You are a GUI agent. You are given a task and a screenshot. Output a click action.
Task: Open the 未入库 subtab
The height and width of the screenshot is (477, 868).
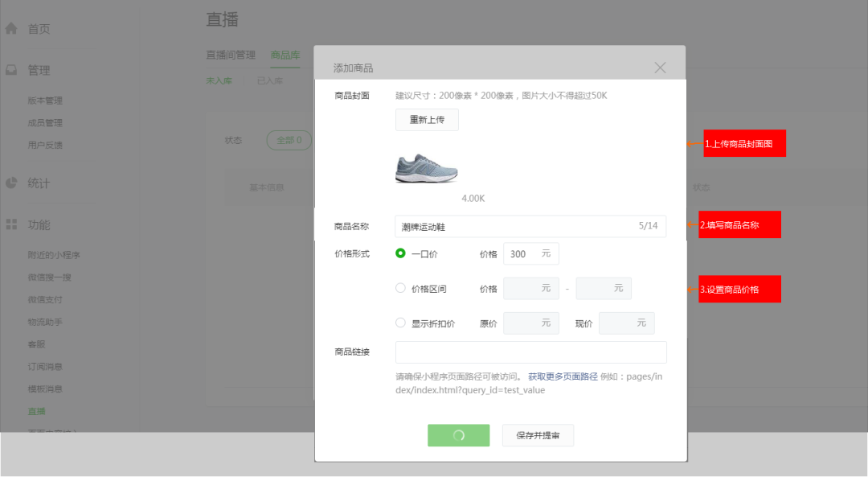coord(219,81)
